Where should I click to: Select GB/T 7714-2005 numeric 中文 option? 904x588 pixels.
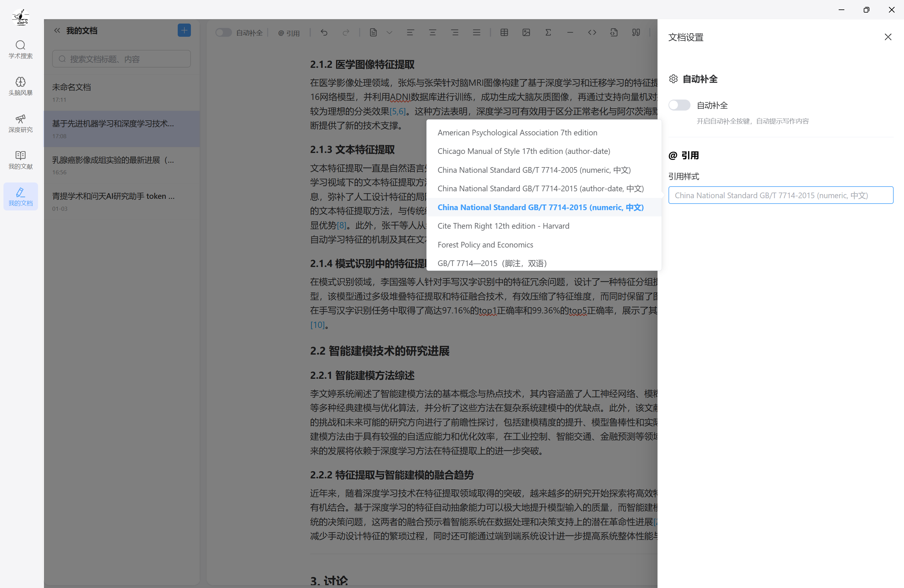(534, 170)
